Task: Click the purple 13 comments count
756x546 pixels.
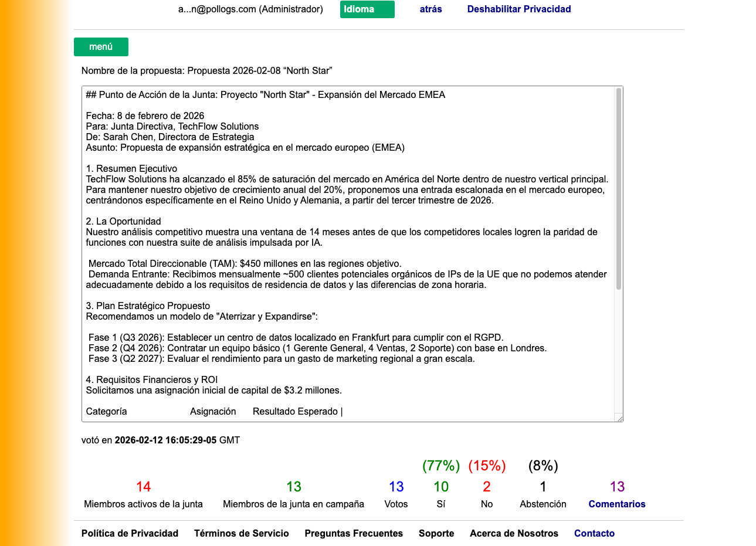Action: [617, 487]
